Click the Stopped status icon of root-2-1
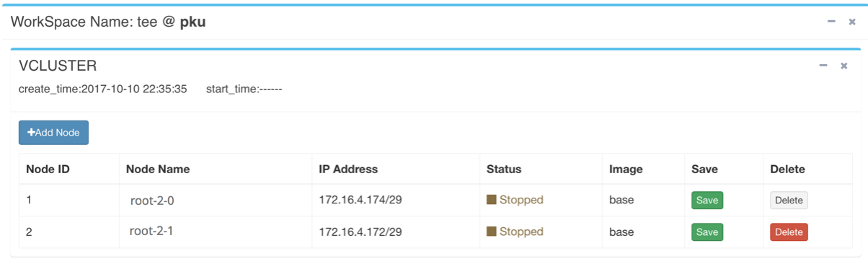 (x=492, y=232)
